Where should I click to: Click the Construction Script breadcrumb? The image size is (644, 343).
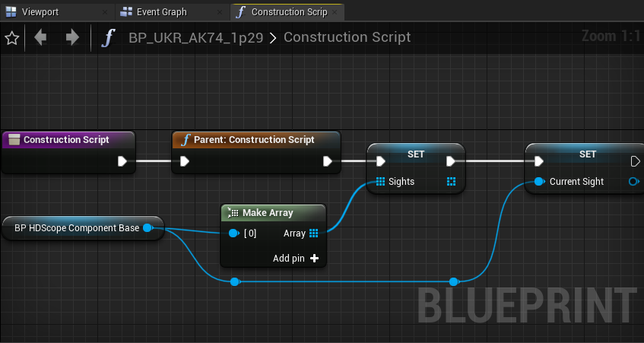point(347,37)
